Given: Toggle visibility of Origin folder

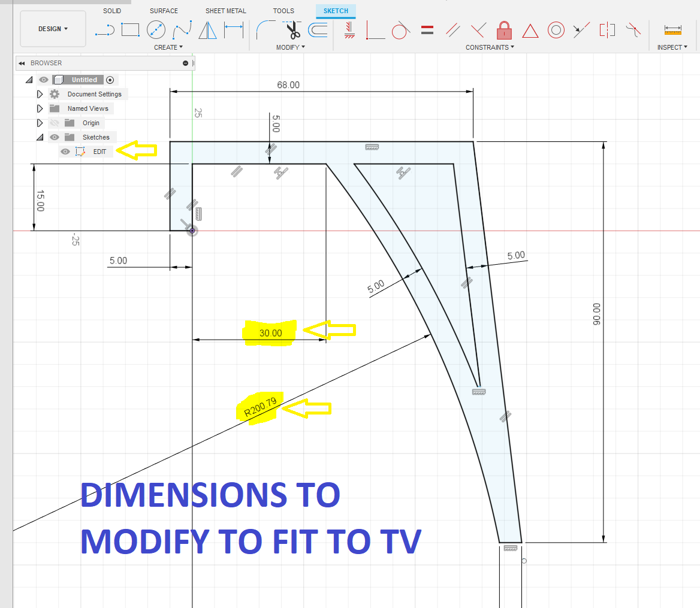Looking at the screenshot, I should pyautogui.click(x=55, y=123).
